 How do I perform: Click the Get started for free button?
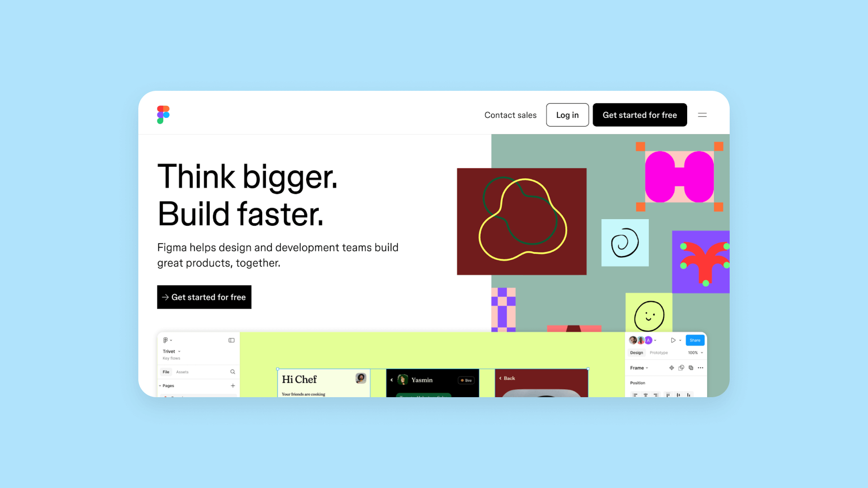coord(640,114)
